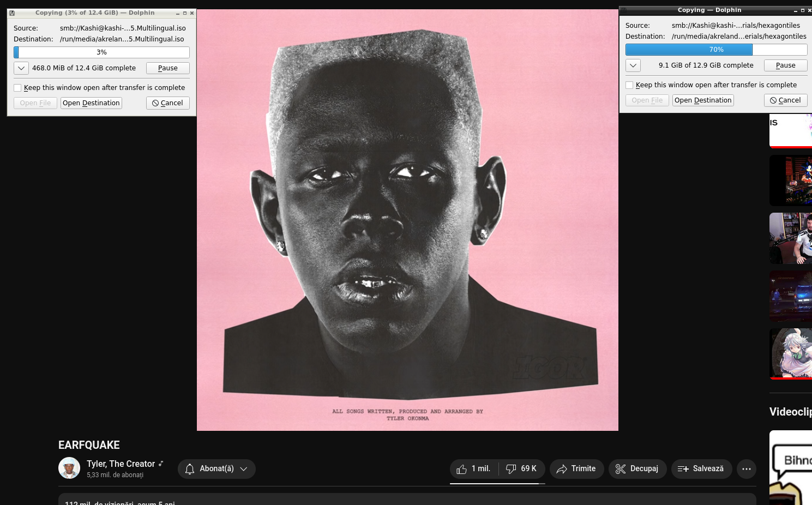812x505 pixels.
Task: Open the three-dots more actions menu
Action: click(x=747, y=469)
